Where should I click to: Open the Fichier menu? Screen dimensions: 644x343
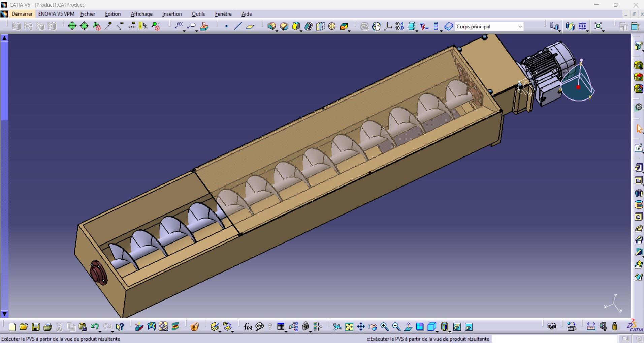88,14
